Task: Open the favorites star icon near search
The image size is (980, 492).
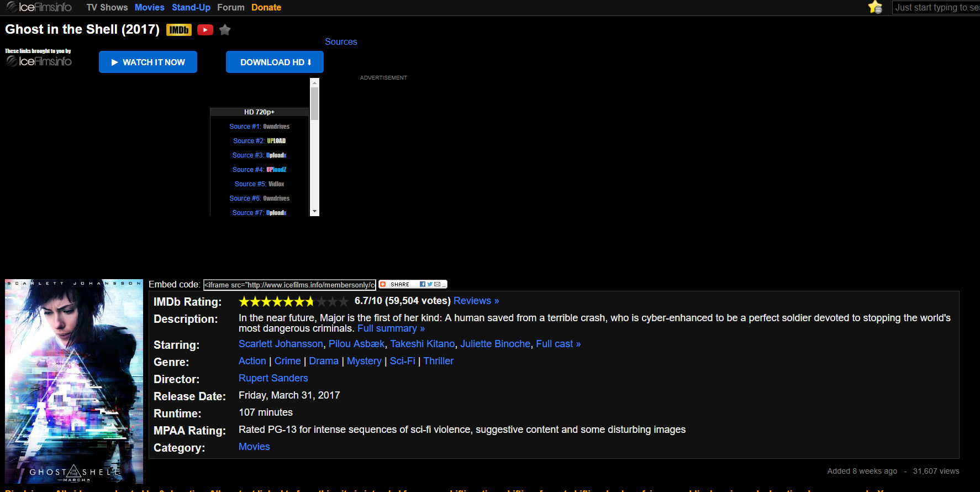Action: point(875,7)
